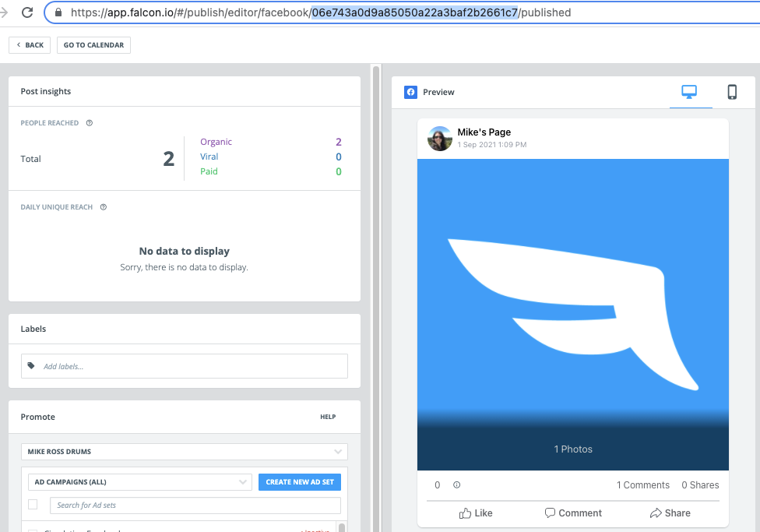Click the info icon beside the reactions count
The height and width of the screenshot is (532, 760).
pos(456,485)
